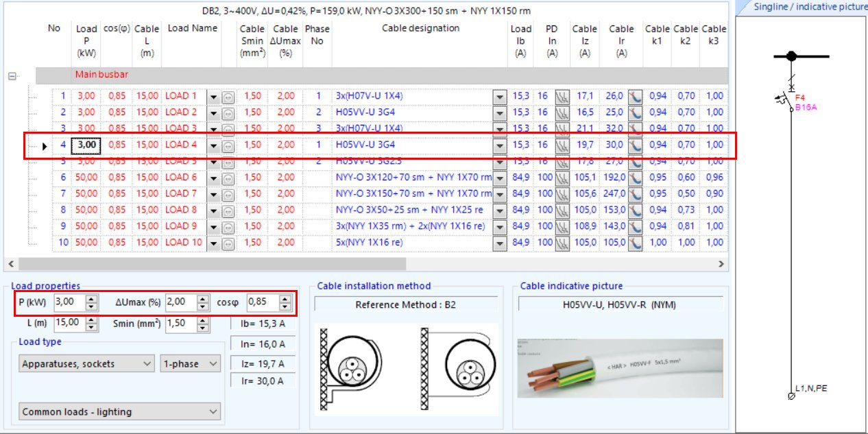This screenshot has width=868, height=434.
Task: Click the cable icon on LOAD 9 row
Action: (x=635, y=226)
